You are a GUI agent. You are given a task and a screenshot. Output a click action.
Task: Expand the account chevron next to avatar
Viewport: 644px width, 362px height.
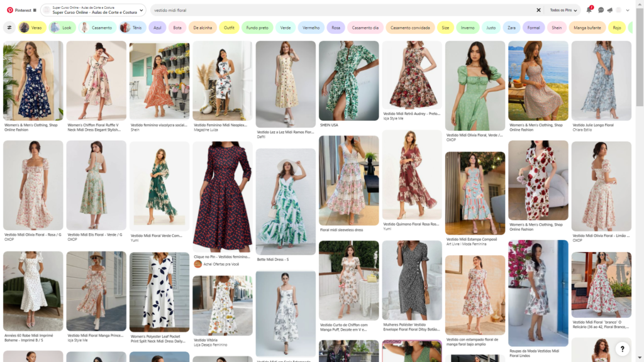[628, 10]
